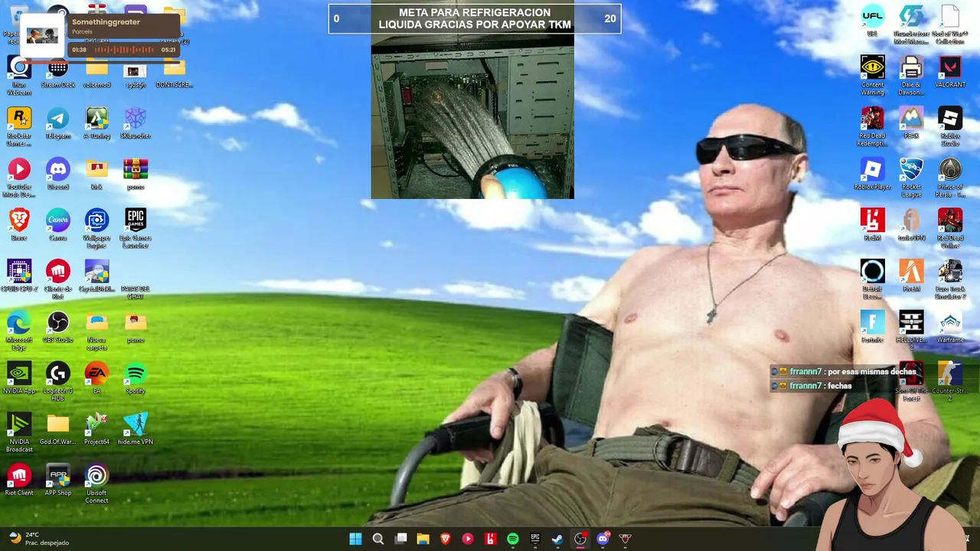Image resolution: width=980 pixels, height=551 pixels.
Task: Launch the Content Warning game shortcut
Action: pos(872,76)
